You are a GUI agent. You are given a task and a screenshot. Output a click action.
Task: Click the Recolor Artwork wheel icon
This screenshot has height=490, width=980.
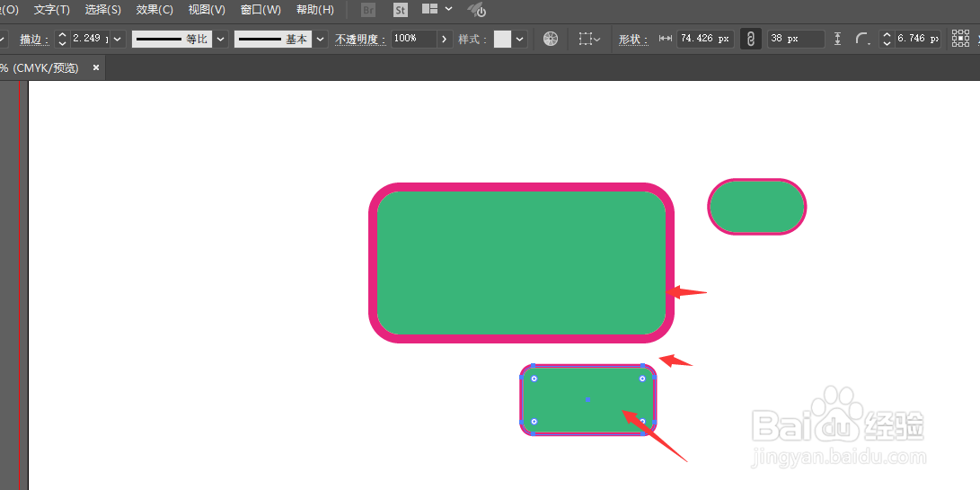[550, 39]
